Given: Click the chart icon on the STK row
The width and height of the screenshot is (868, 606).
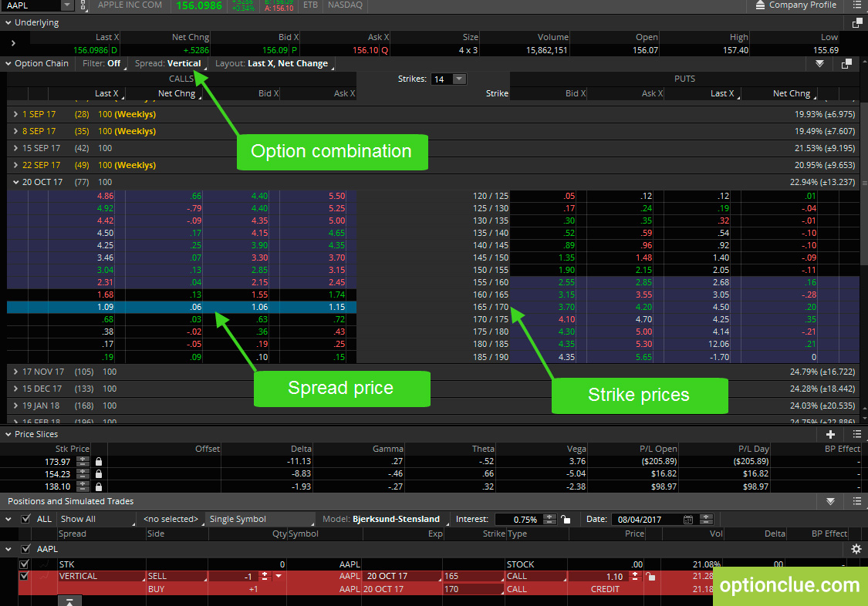Looking at the screenshot, I should [44, 564].
